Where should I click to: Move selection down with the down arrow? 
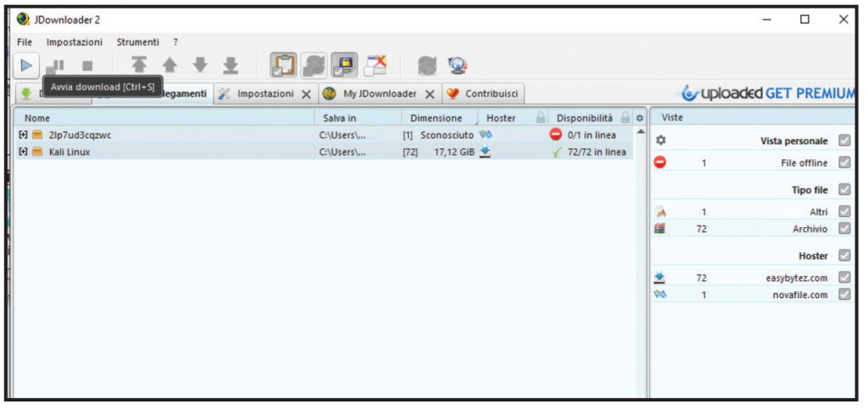(200, 66)
